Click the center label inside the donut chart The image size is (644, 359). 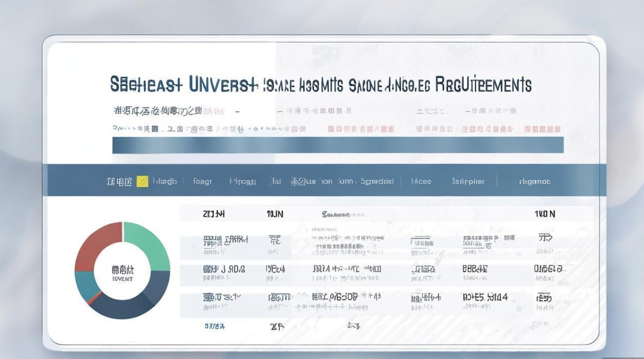pyautogui.click(x=123, y=273)
